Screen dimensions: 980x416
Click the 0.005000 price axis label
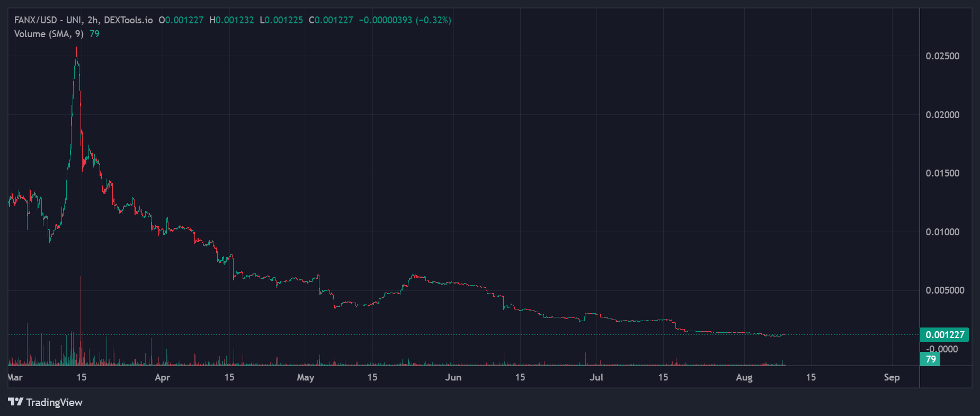[x=945, y=290]
